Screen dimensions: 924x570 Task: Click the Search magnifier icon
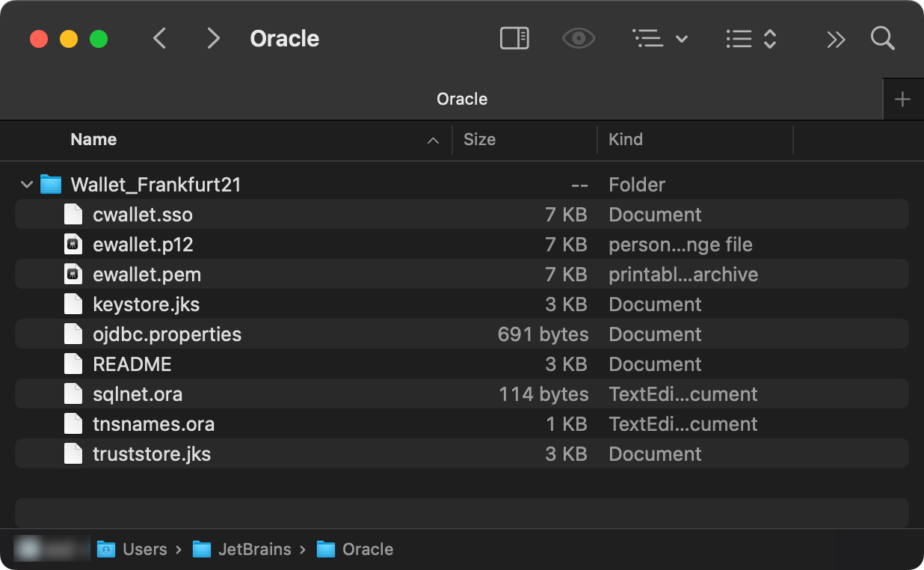click(882, 38)
